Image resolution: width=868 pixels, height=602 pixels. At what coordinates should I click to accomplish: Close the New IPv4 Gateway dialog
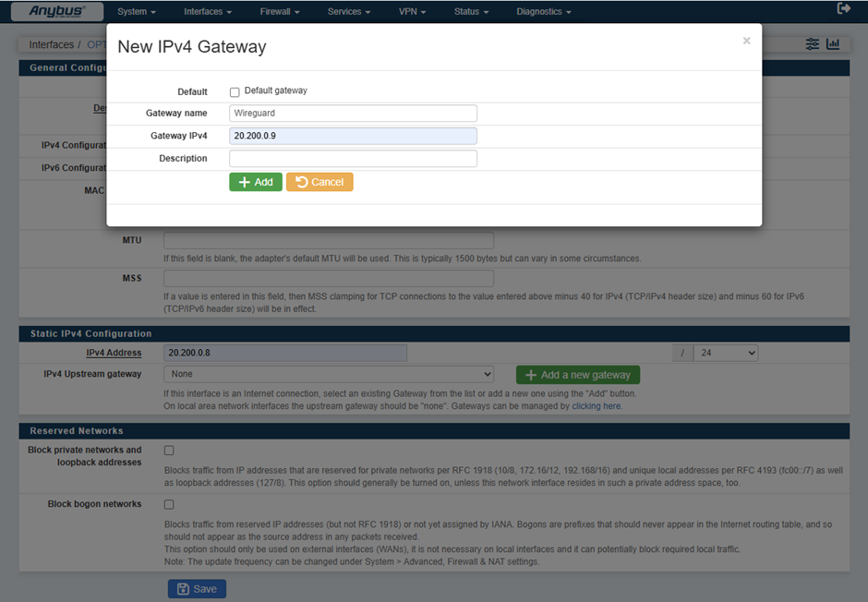pos(746,41)
